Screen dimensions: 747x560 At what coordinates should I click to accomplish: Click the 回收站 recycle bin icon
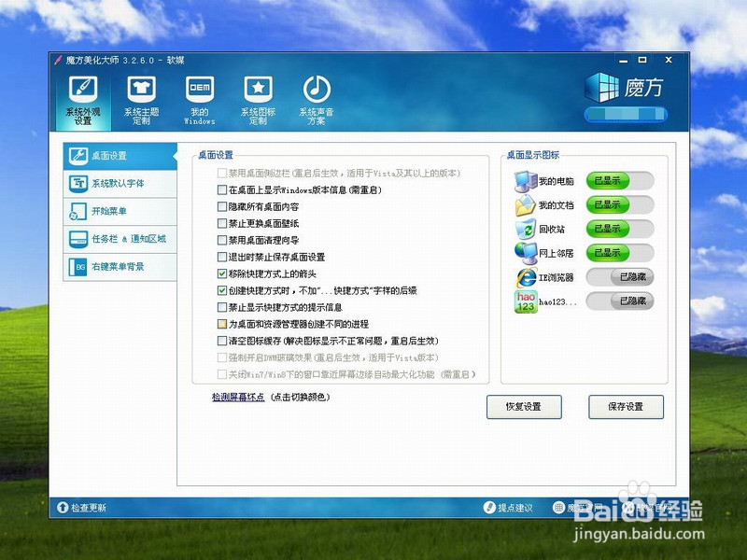(x=524, y=231)
